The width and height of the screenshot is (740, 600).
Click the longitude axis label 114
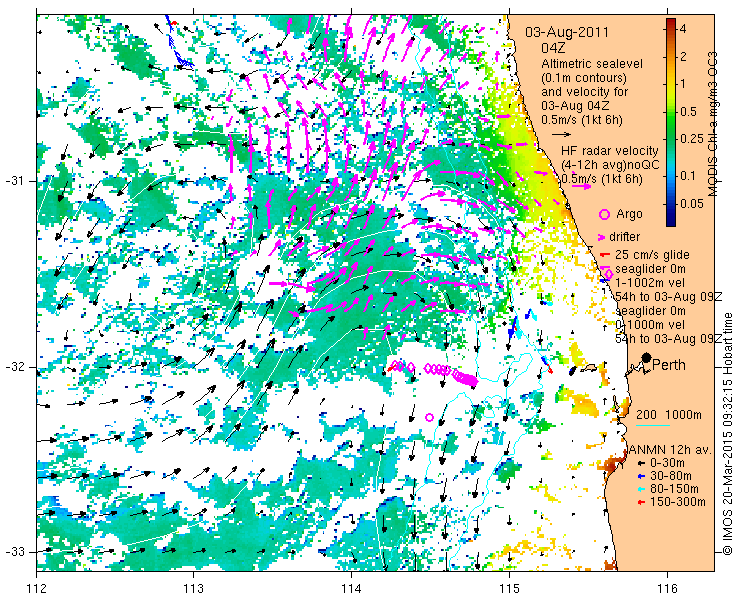pyautogui.click(x=351, y=588)
